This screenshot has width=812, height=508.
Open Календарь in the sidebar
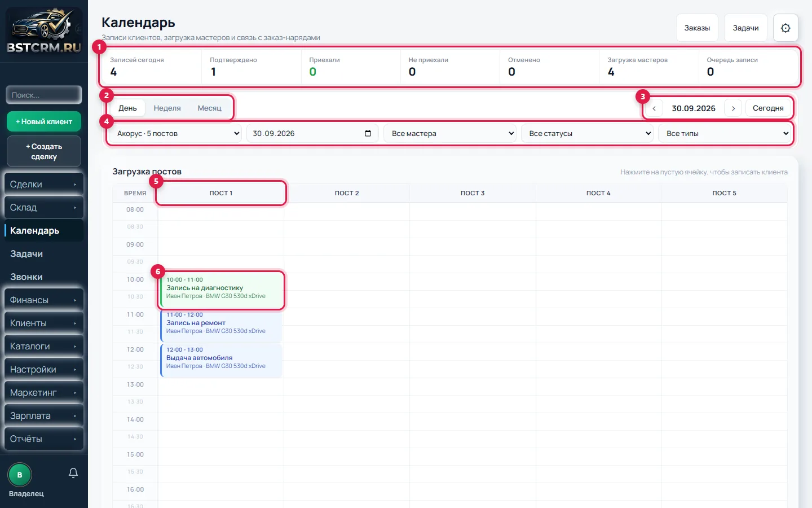click(x=44, y=231)
